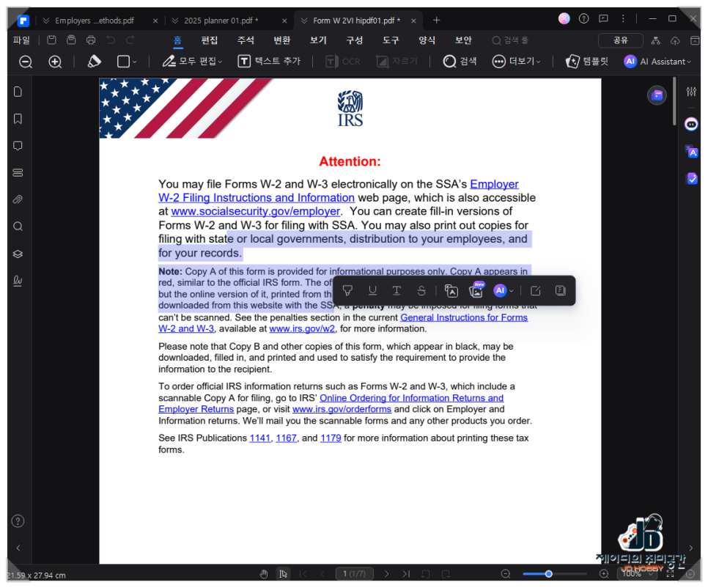Click the print icon in quick toolbar
Image resolution: width=708 pixels, height=588 pixels.
(x=91, y=40)
